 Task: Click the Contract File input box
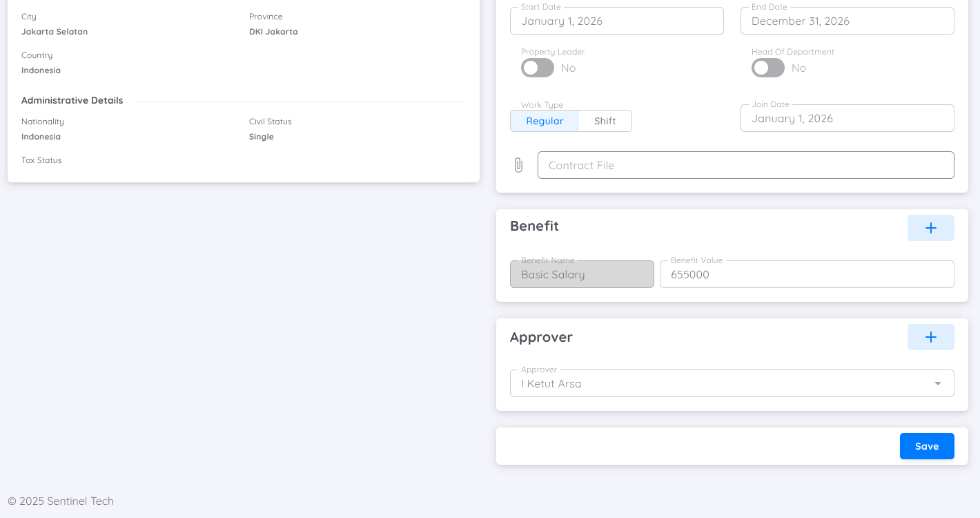(745, 165)
